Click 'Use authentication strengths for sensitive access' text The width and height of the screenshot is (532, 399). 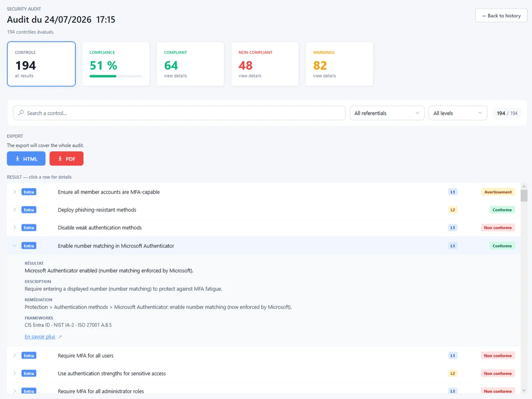coord(112,373)
